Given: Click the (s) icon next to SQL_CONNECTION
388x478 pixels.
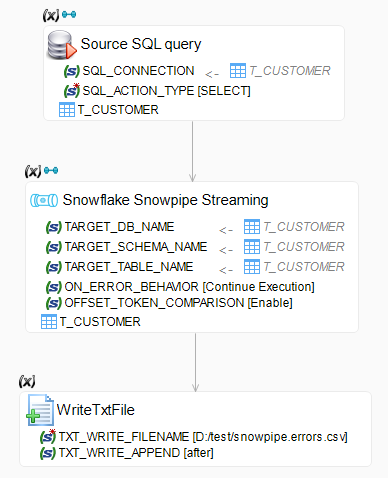Looking at the screenshot, I should 72,71.
